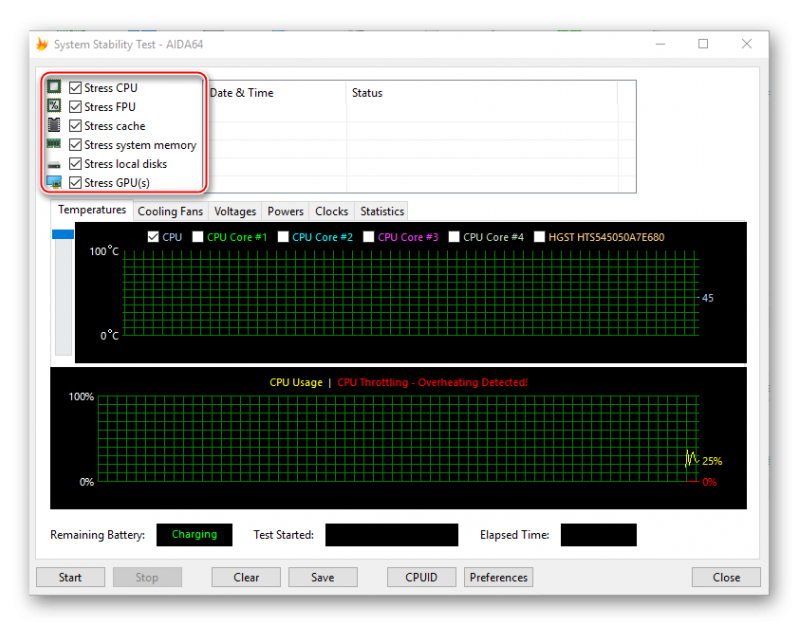The width and height of the screenshot is (800, 626).
Task: Click the Clear button
Action: [246, 577]
